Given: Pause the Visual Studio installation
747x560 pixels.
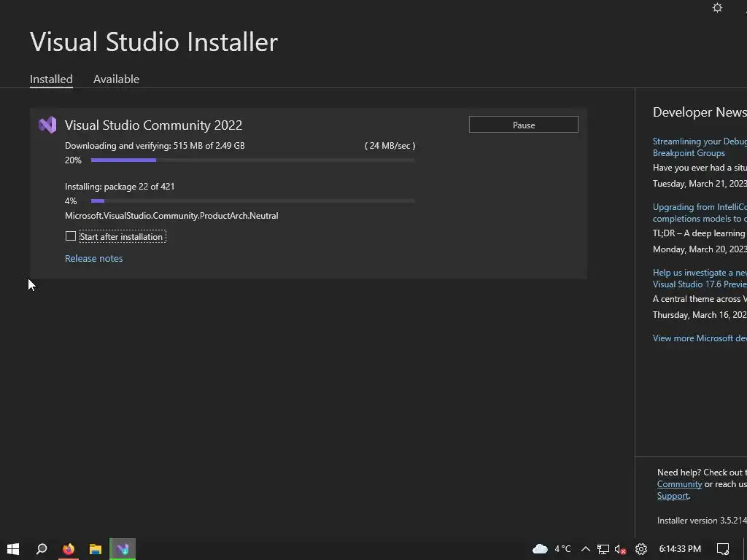Looking at the screenshot, I should point(524,125).
